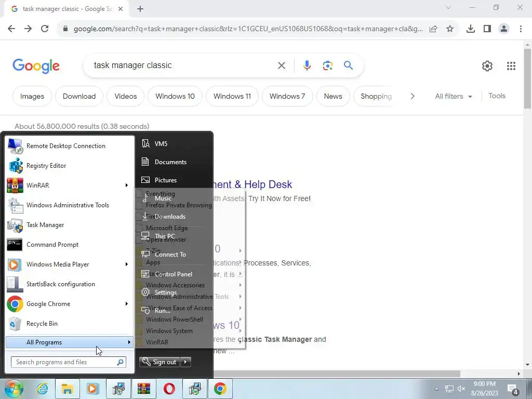The width and height of the screenshot is (532, 399).
Task: Go back in Chrome
Action: point(11,29)
